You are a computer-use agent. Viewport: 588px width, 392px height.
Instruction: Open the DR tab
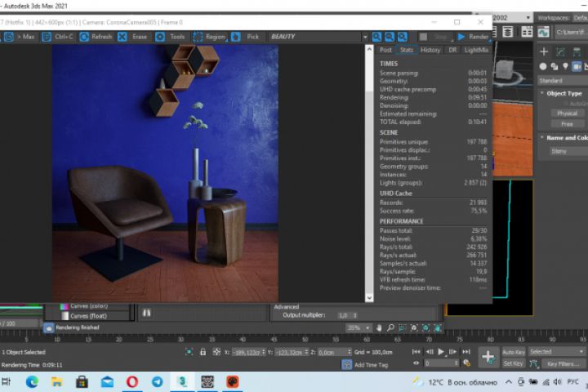[x=452, y=50]
